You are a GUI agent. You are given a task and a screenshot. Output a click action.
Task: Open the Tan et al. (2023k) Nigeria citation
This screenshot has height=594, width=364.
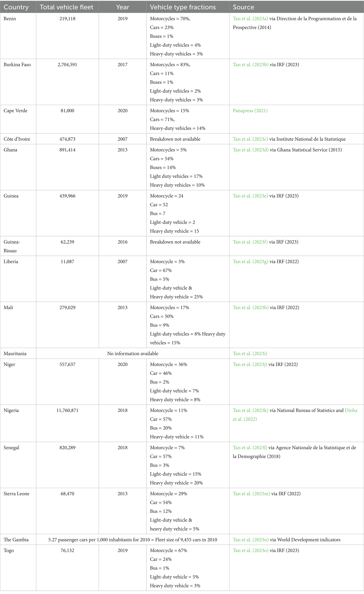pos(250,410)
